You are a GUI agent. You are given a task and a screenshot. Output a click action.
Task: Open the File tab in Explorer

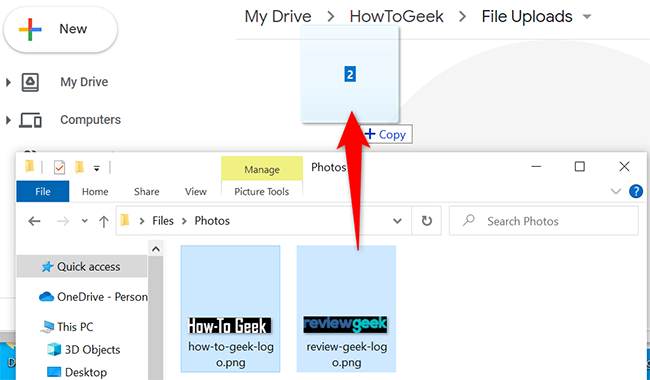pos(43,191)
